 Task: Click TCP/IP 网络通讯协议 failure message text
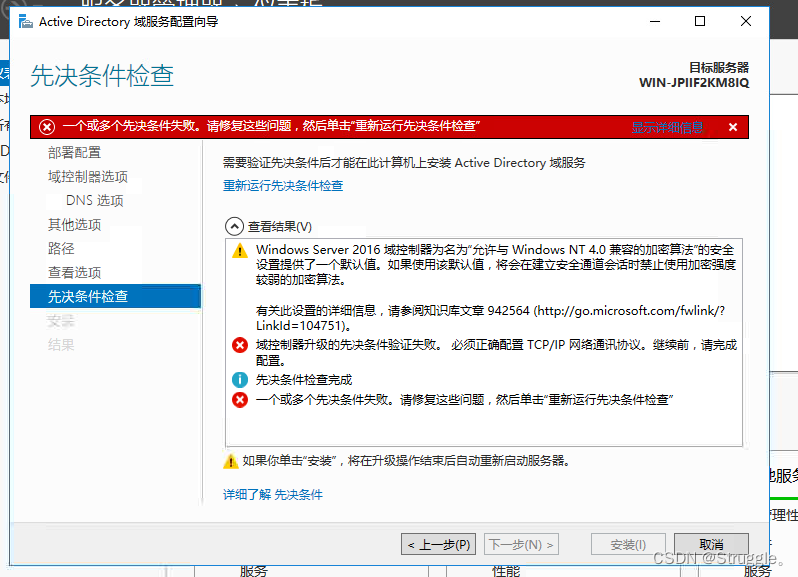[x=496, y=353]
